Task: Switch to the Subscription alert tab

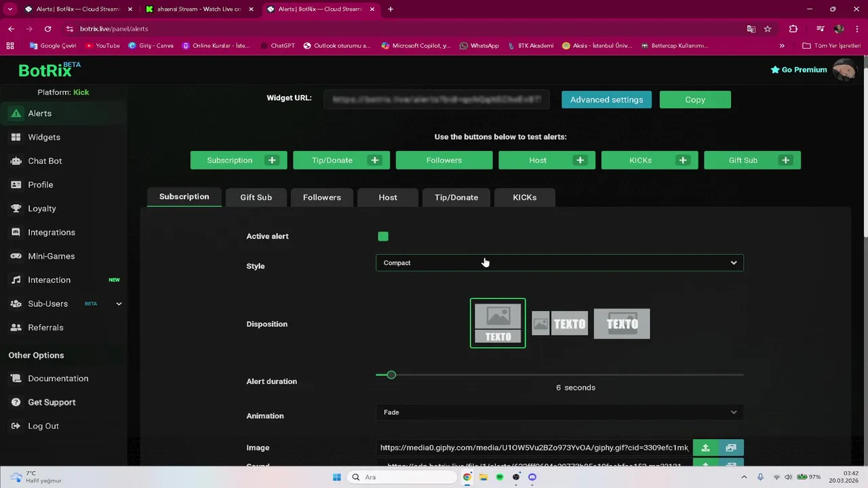Action: pyautogui.click(x=184, y=197)
